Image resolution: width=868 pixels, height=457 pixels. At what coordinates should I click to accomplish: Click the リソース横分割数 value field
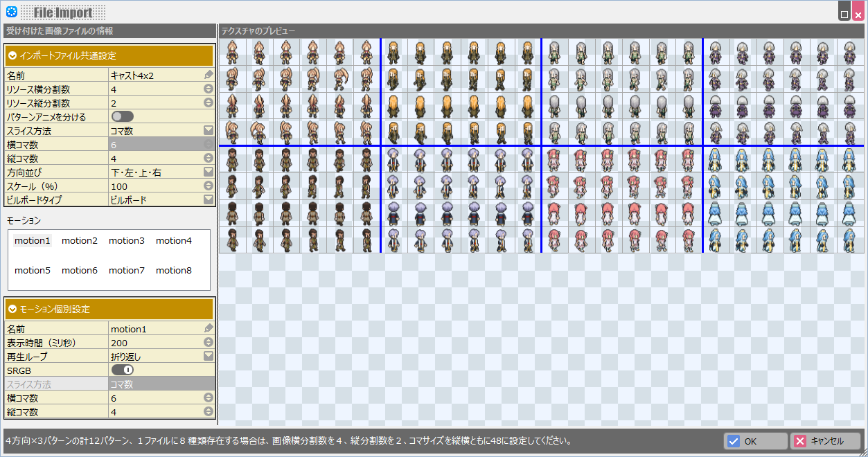(x=154, y=89)
